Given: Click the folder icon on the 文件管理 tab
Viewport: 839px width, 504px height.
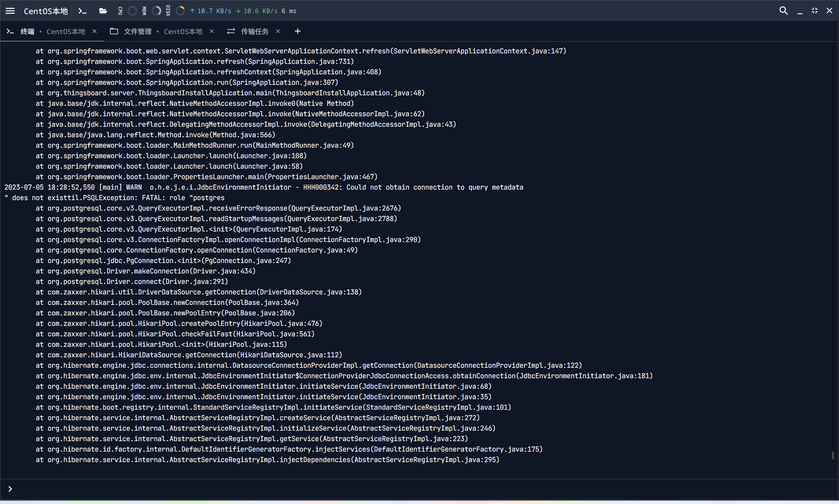Looking at the screenshot, I should pyautogui.click(x=114, y=31).
